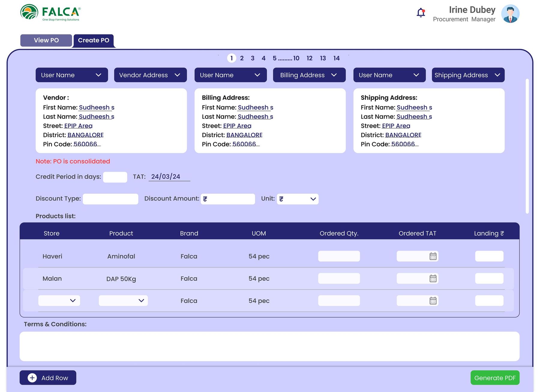Viewport: 540px width, 392px height.
Task: Open the notification bell
Action: (x=421, y=13)
